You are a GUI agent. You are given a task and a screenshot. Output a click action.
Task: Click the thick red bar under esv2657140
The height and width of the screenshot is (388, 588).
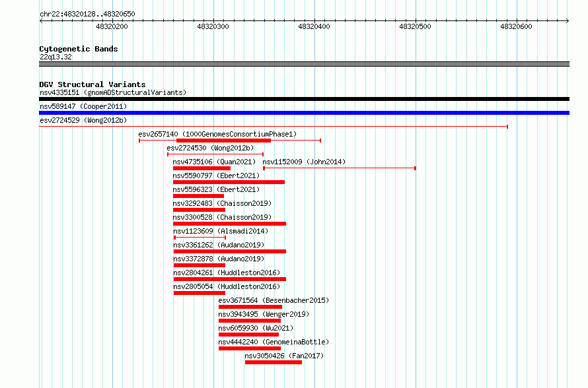tap(223, 141)
